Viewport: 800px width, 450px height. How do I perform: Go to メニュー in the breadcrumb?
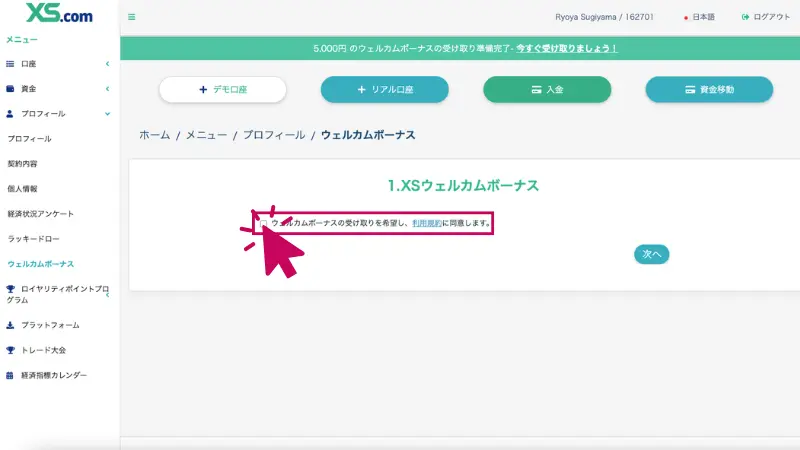tap(206, 135)
